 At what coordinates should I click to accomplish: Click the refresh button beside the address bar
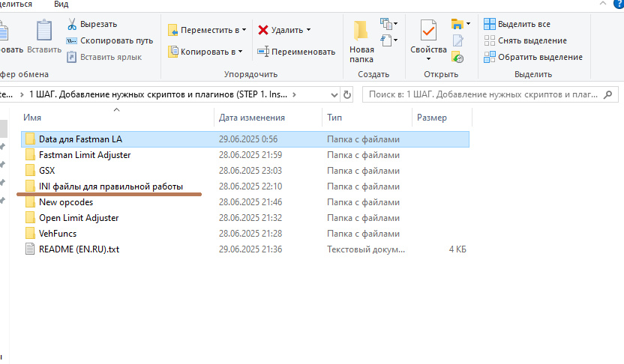(x=347, y=95)
